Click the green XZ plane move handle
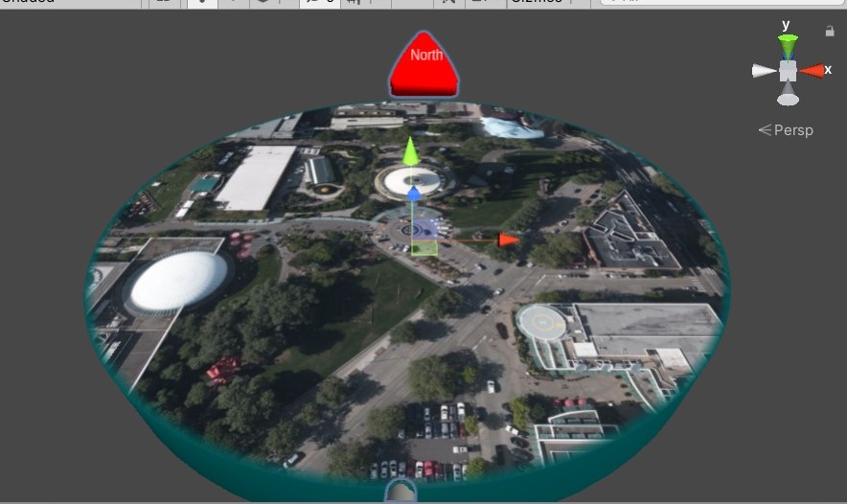 [x=424, y=248]
